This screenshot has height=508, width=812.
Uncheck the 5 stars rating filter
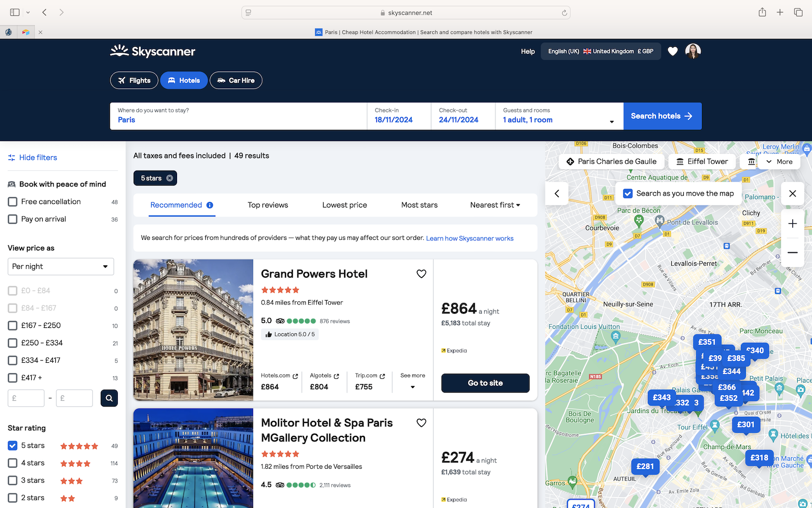pos(12,445)
